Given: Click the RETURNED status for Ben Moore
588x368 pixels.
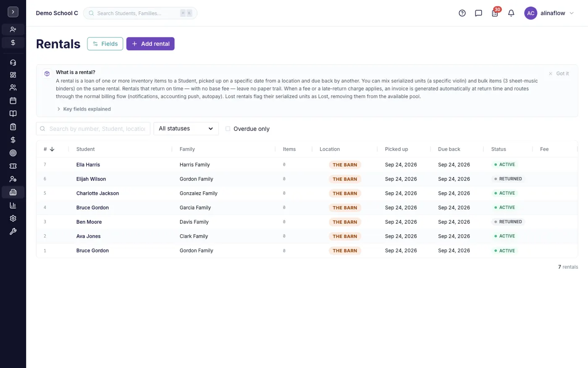Looking at the screenshot, I should pos(508,222).
